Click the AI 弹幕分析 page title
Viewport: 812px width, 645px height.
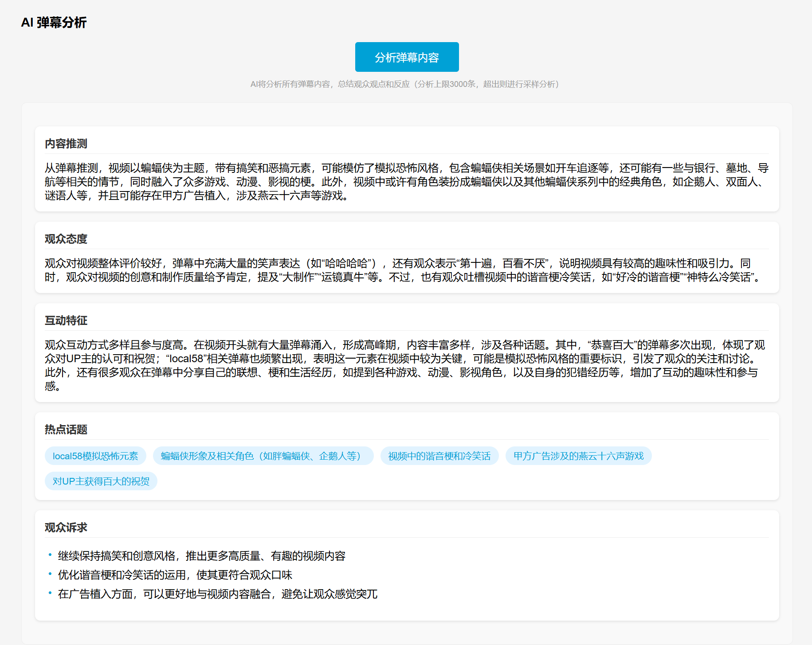pyautogui.click(x=54, y=22)
